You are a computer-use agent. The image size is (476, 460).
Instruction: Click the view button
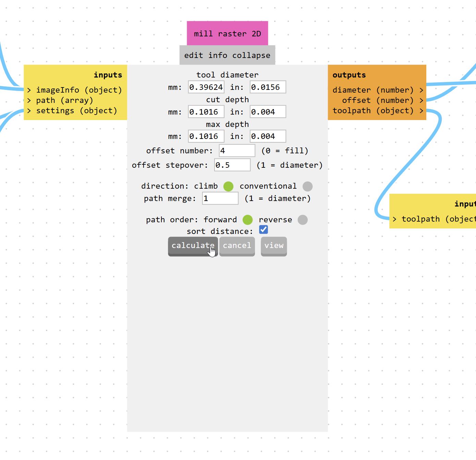274,246
